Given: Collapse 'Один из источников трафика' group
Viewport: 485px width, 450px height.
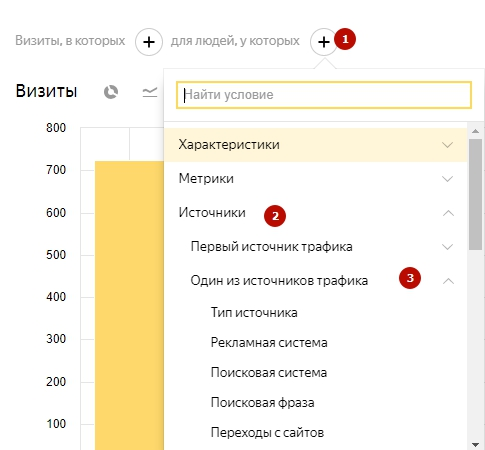Looking at the screenshot, I should [x=315, y=281].
